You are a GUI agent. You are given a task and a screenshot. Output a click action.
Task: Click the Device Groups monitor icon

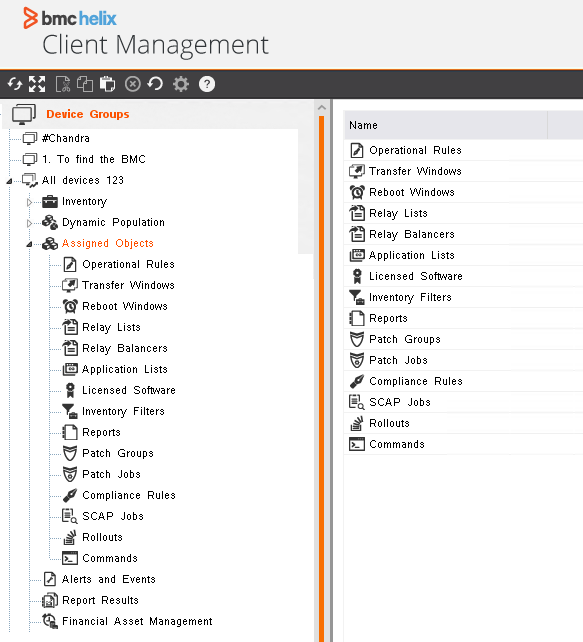[x=24, y=114]
